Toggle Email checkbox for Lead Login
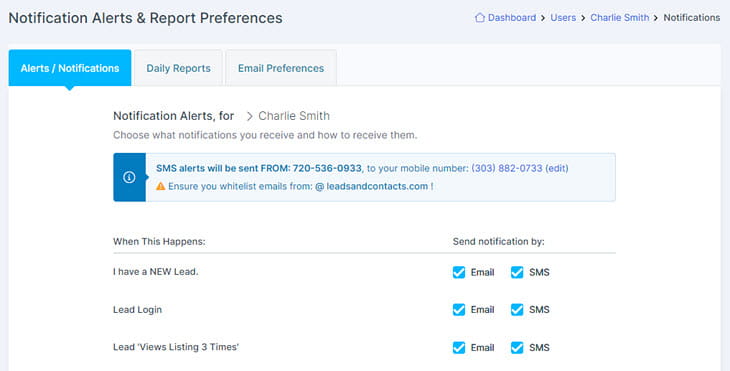This screenshot has width=730, height=371. [x=459, y=310]
